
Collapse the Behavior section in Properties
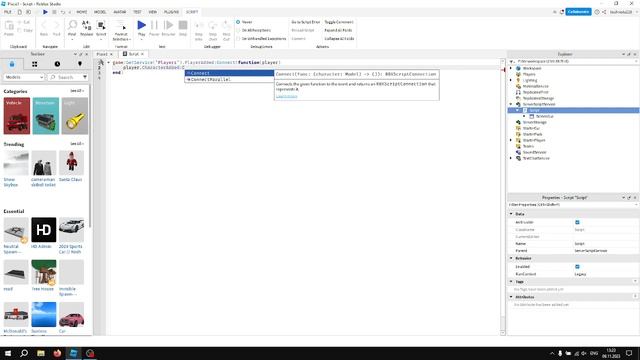(511, 258)
